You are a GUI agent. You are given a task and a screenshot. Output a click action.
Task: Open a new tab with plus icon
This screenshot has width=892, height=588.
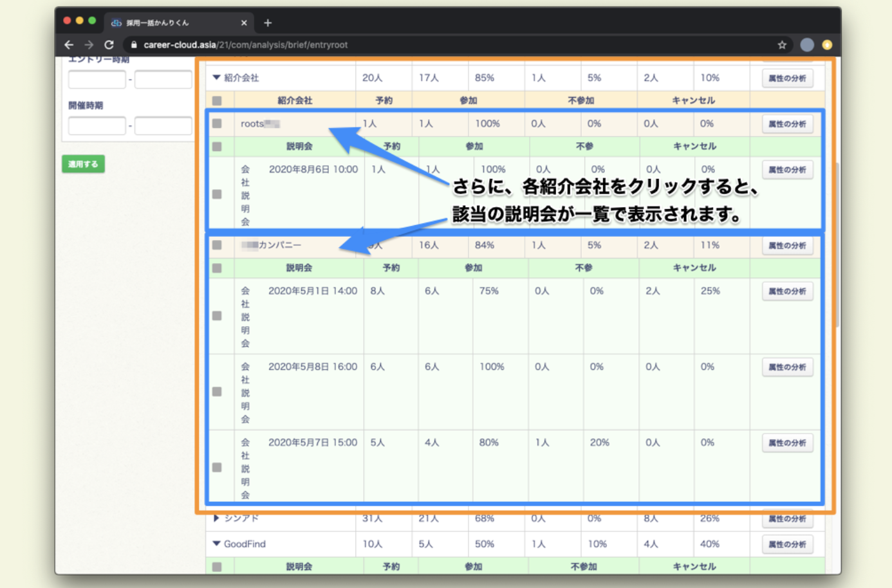[x=268, y=23]
